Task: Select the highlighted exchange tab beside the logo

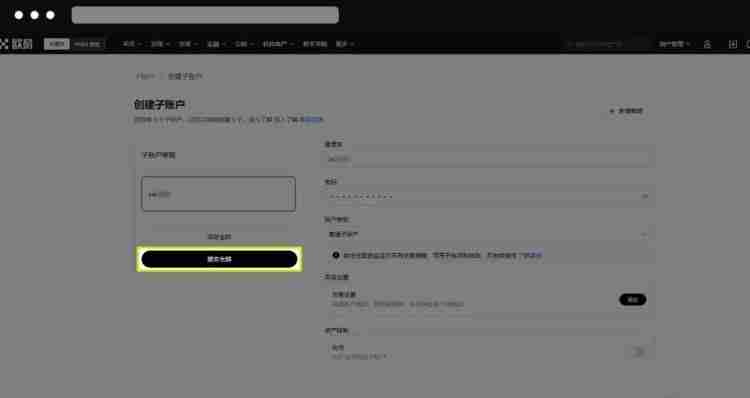Action: (x=56, y=44)
